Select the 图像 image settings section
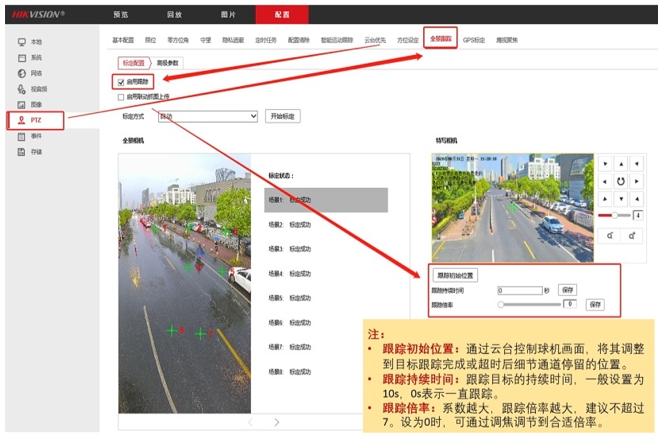The width and height of the screenshot is (658, 441). 35,104
